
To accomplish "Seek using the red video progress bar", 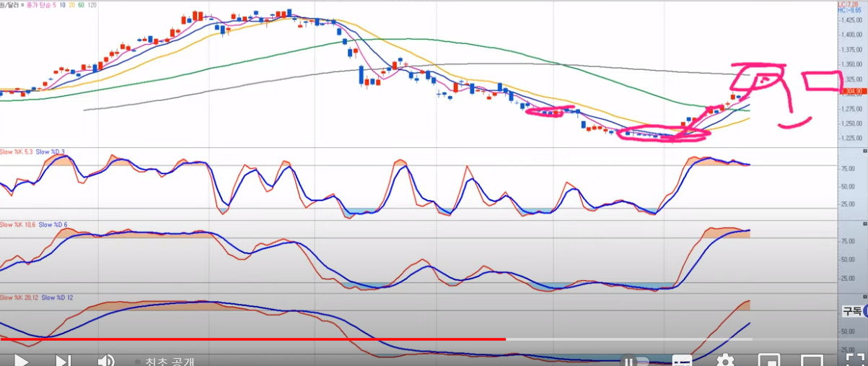I will (253, 339).
